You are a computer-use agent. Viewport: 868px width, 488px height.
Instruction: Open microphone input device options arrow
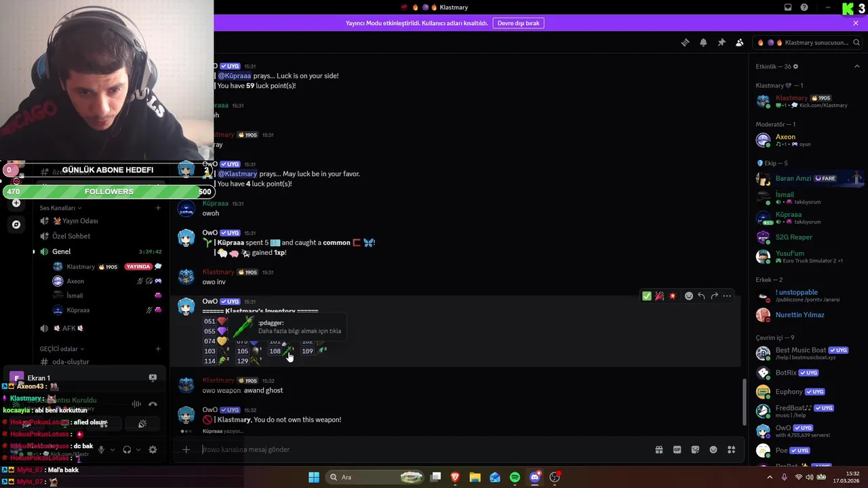pyautogui.click(x=113, y=449)
